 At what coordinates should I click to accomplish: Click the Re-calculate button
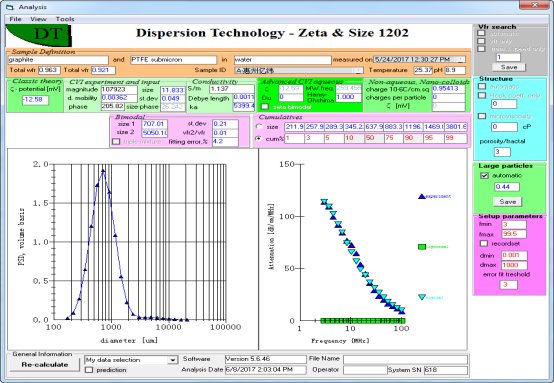click(45, 365)
